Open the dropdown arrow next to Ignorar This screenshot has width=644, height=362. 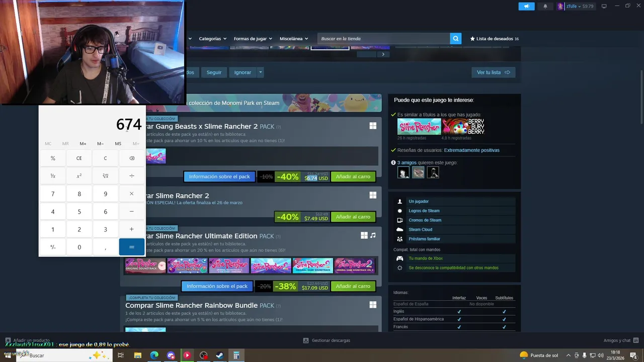pos(260,72)
